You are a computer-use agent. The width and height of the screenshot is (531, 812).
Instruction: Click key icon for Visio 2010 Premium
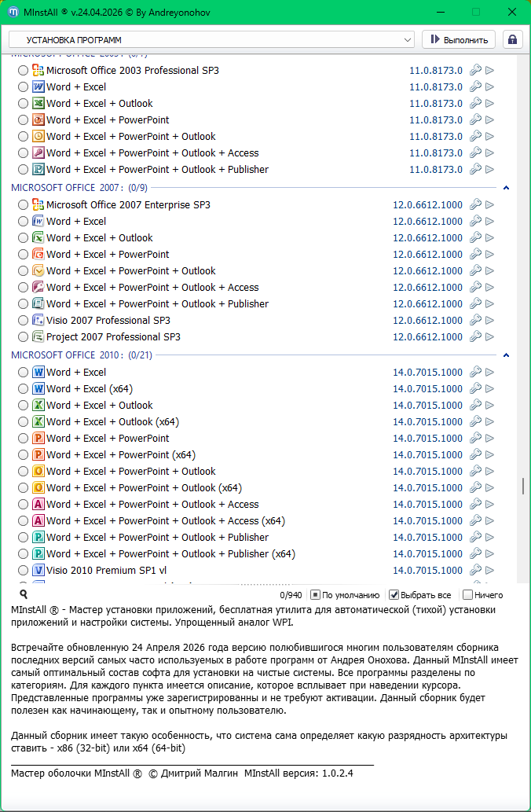click(x=475, y=570)
